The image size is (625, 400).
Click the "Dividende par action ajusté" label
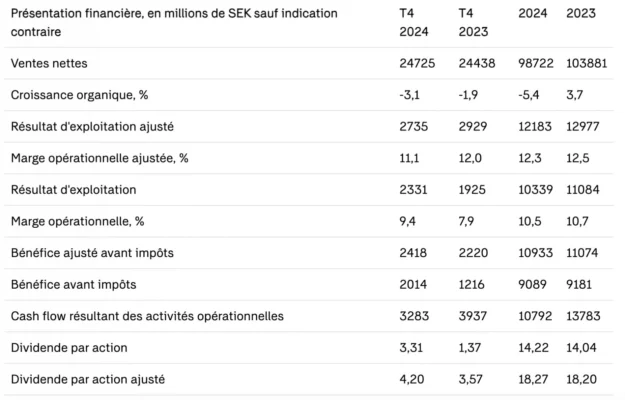tap(87, 379)
